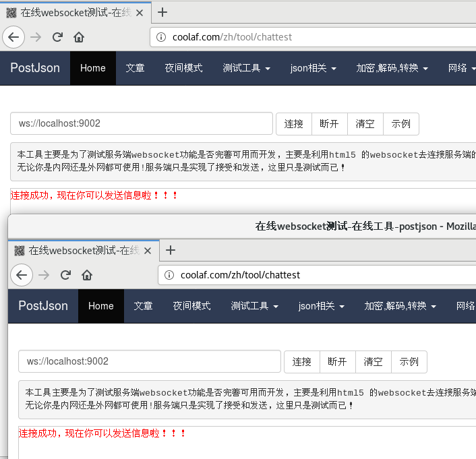The width and height of the screenshot is (476, 459).
Task: Open PostJson brand link in front window
Action: [x=43, y=306]
